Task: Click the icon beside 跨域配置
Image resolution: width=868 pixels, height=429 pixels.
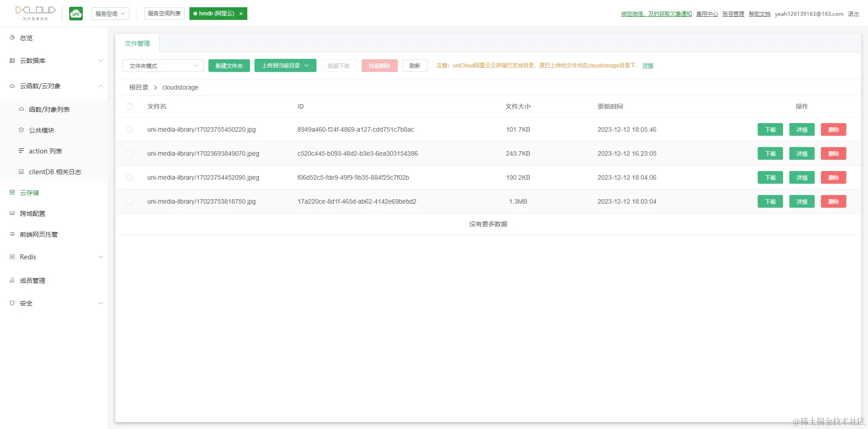Action: (x=12, y=213)
